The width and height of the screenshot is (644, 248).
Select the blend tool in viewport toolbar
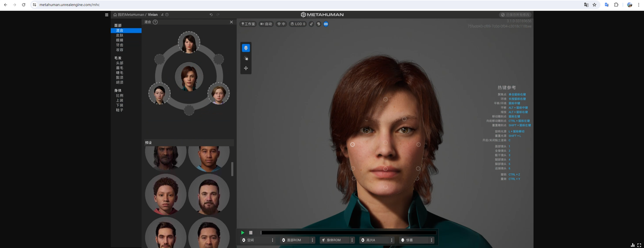pos(246,48)
